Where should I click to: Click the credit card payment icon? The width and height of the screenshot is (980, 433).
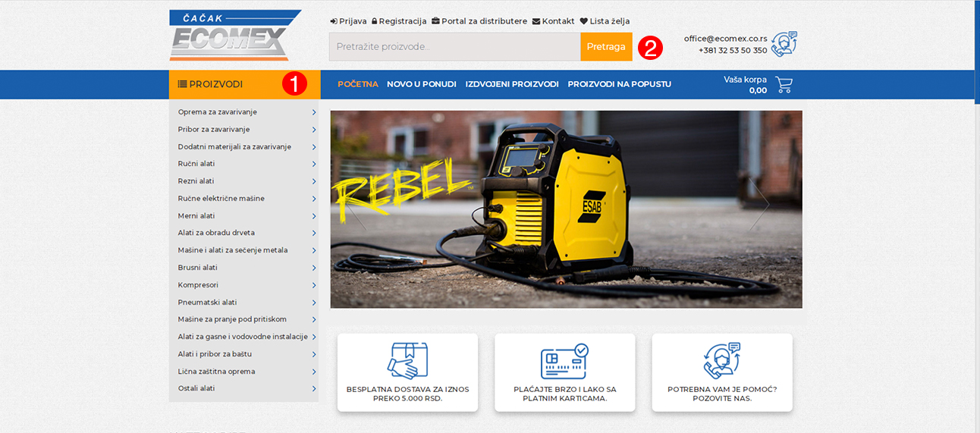tap(565, 361)
